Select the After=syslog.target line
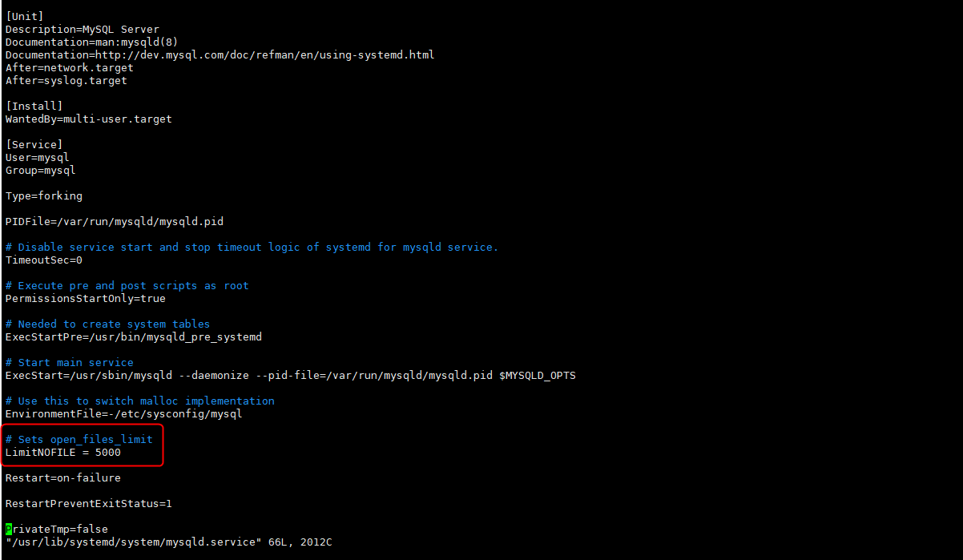This screenshot has height=560, width=963. click(66, 80)
